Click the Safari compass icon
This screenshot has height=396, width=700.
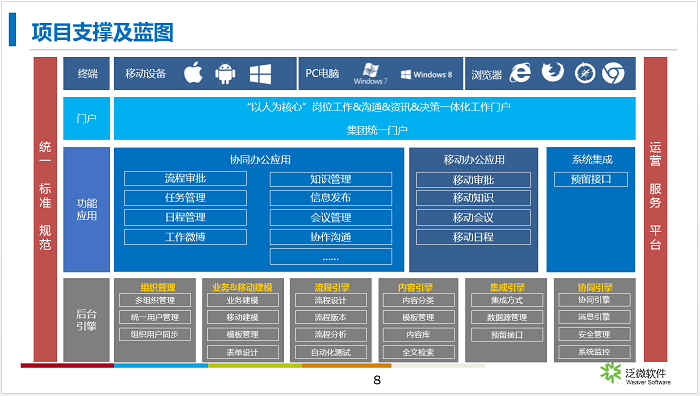585,73
